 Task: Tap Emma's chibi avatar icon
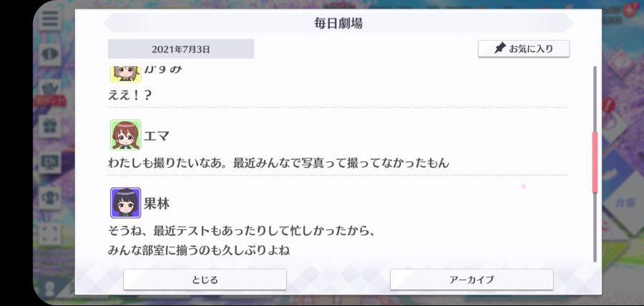click(x=126, y=135)
